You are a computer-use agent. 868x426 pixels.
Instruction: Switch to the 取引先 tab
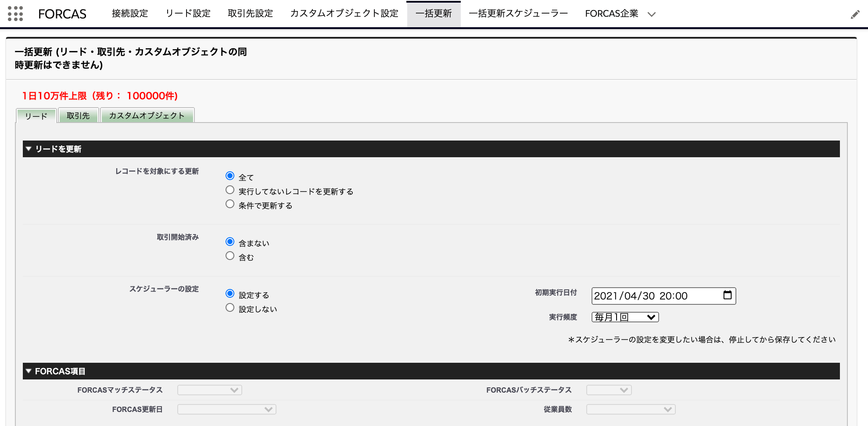[78, 116]
